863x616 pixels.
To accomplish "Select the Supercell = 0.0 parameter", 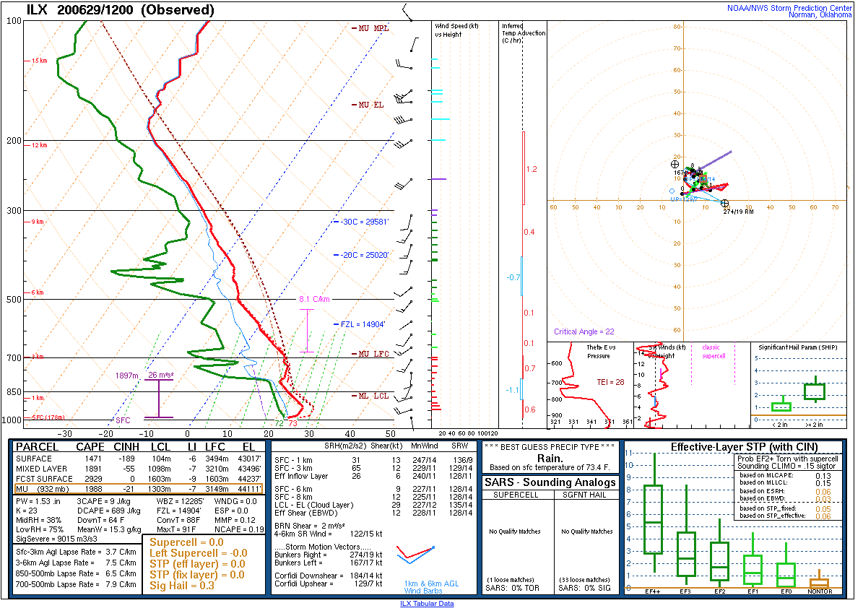I will click(186, 542).
